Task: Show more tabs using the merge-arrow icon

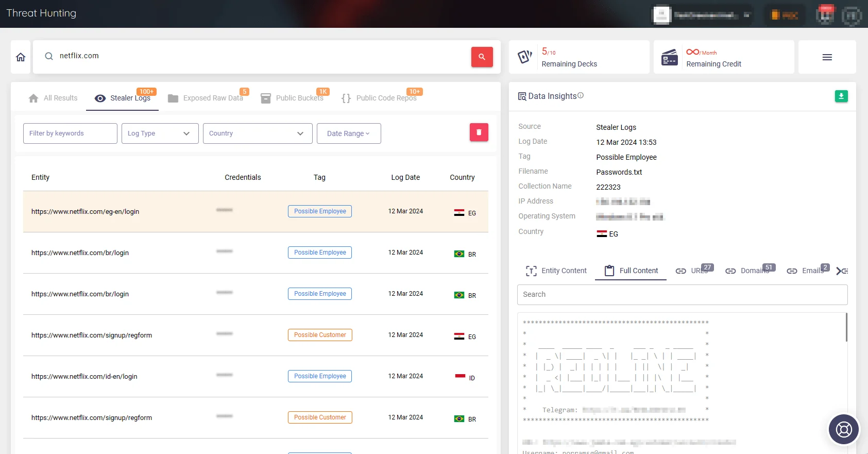Action: tap(842, 271)
